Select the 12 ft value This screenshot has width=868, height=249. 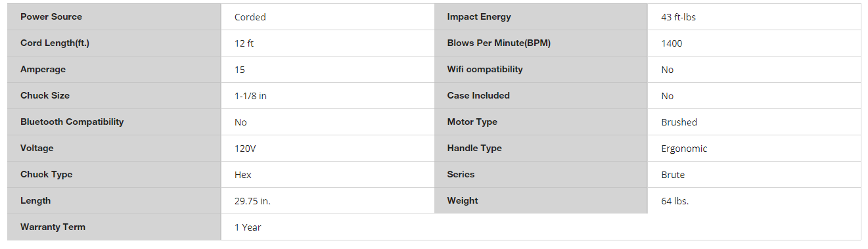coord(244,43)
